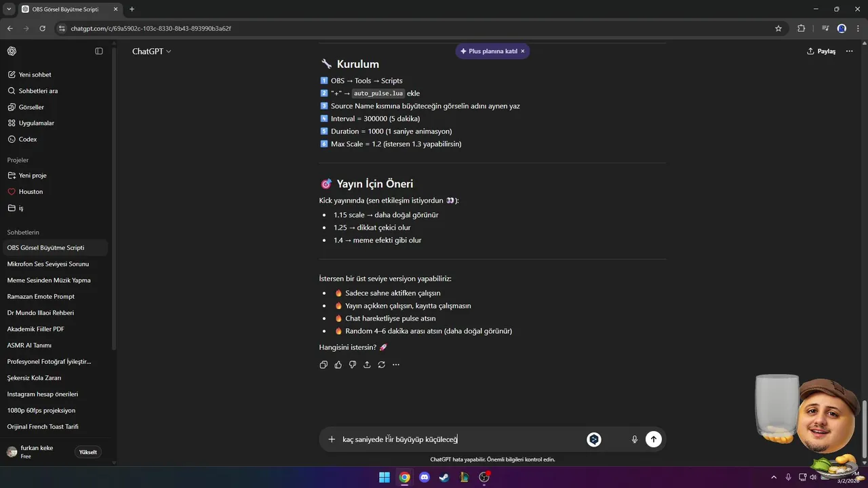The width and height of the screenshot is (868, 488).
Task: Show hidden system tray icons
Action: point(774,477)
